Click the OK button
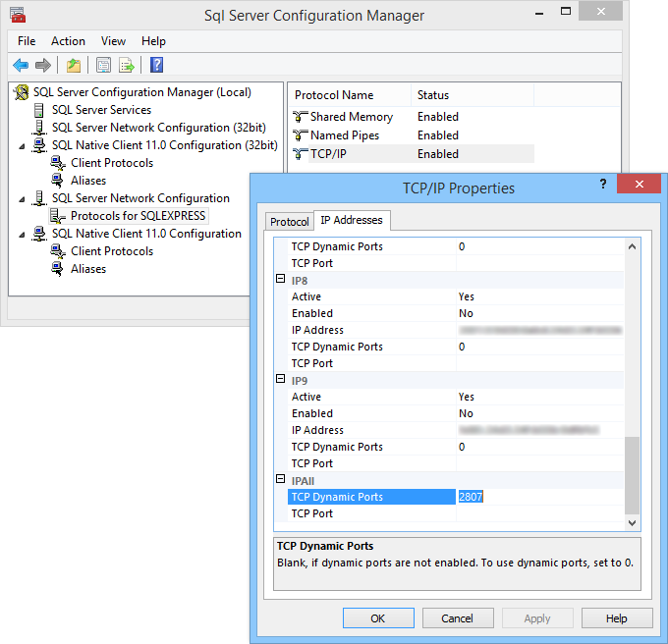Screen dimensions: 668x644 (x=378, y=617)
